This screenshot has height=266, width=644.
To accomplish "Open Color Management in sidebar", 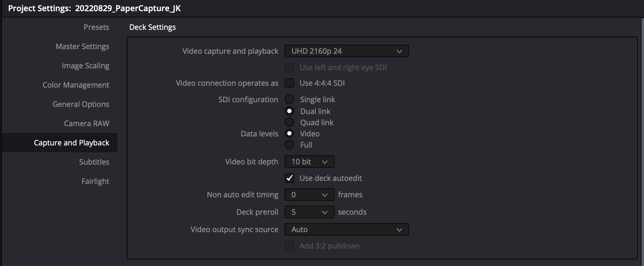I will click(x=76, y=85).
